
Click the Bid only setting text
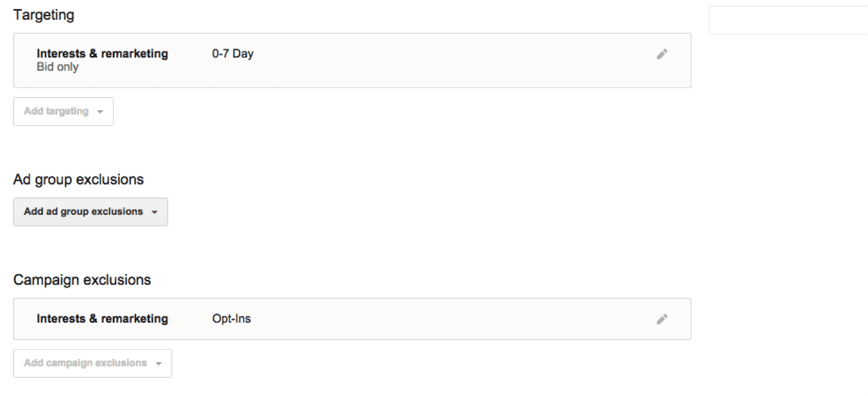[x=58, y=67]
